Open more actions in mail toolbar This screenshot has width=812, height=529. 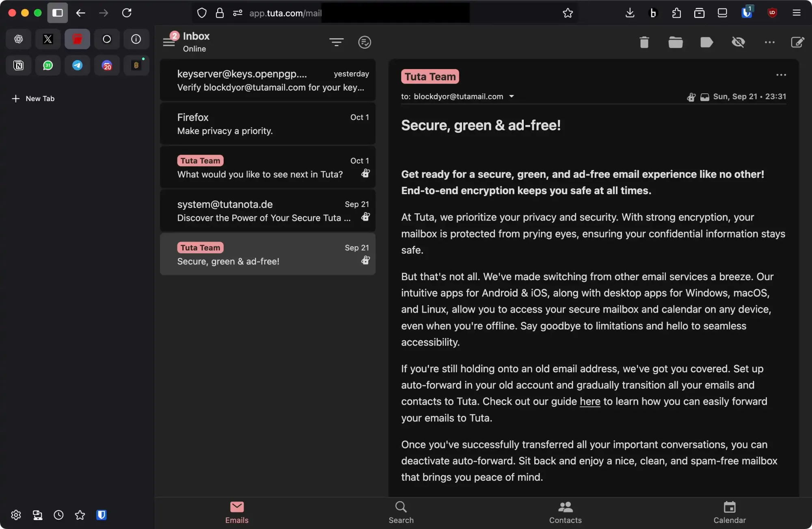tap(769, 42)
